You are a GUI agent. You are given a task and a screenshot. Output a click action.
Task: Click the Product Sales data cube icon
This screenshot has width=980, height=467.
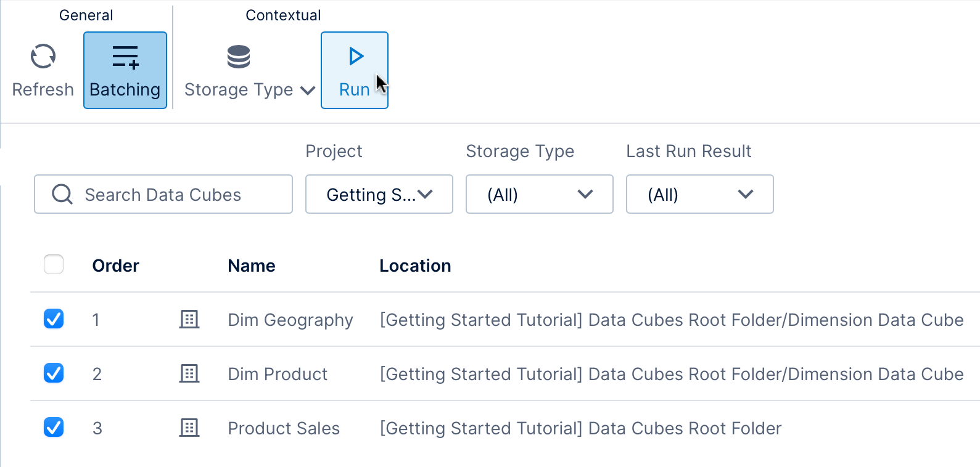(189, 428)
